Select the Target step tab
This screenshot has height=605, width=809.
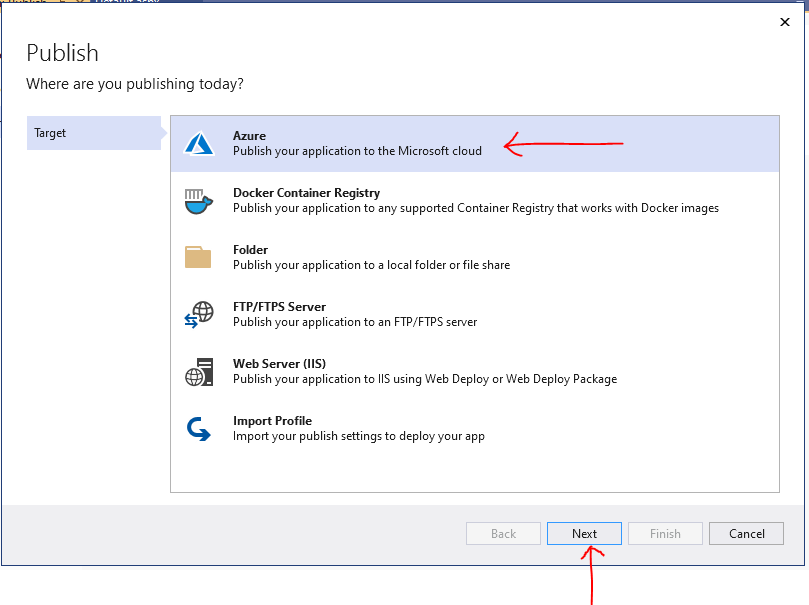[94, 133]
